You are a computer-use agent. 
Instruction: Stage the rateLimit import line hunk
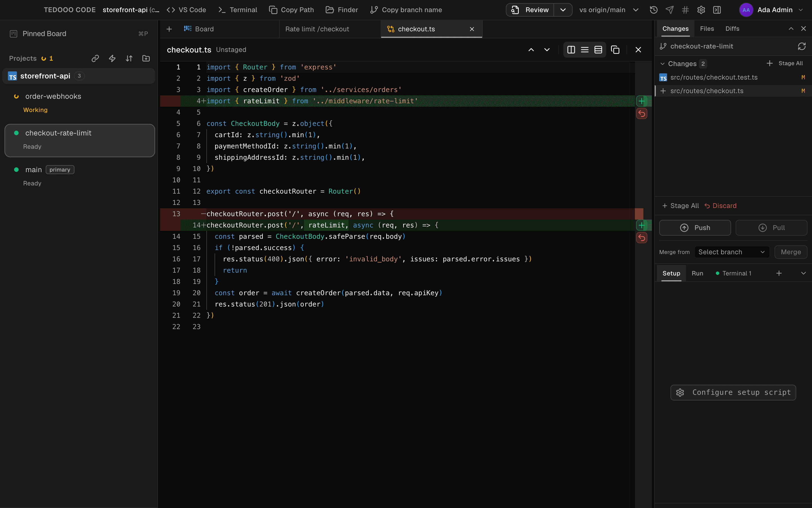(641, 101)
